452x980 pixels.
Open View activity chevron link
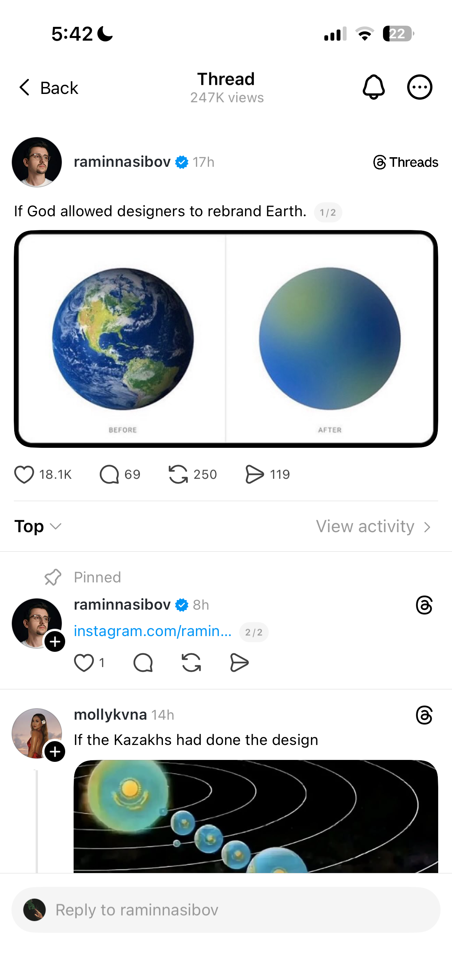tap(373, 526)
